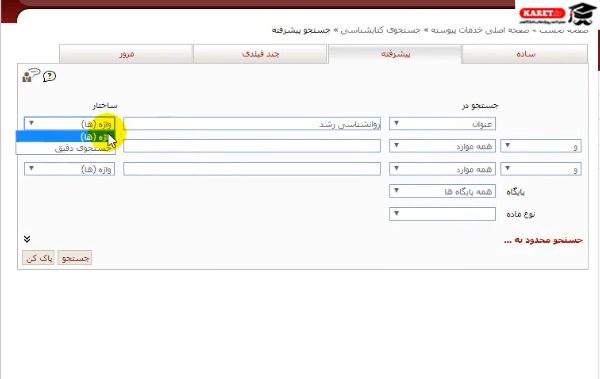Screen dimensions: 600x379
Task: Open the نوع ماده material type dropdown
Action: [x=442, y=214]
